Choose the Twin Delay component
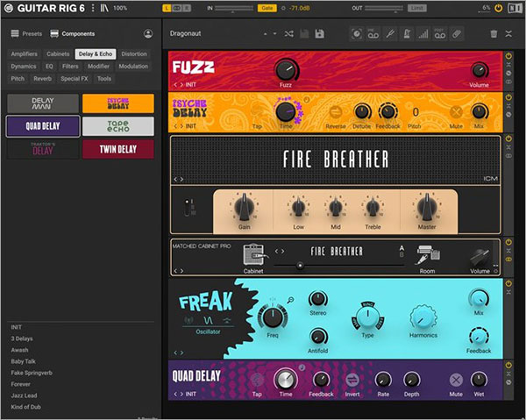Viewport: 526px width, 420px height. [x=118, y=149]
